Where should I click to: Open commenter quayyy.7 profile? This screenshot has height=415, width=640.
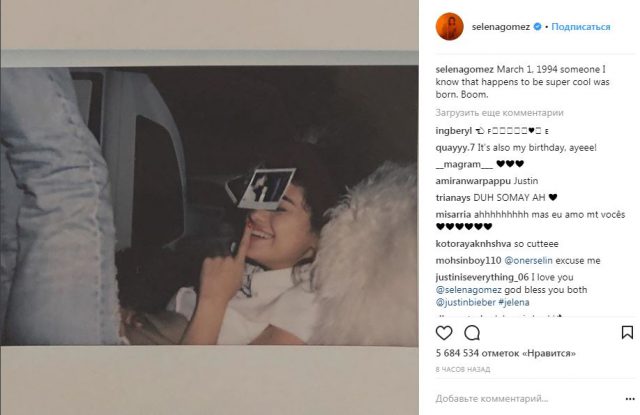tap(455, 148)
